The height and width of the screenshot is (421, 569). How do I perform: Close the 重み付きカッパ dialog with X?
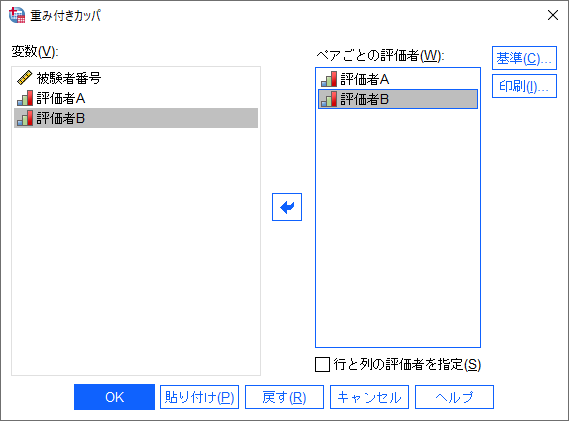click(x=553, y=15)
